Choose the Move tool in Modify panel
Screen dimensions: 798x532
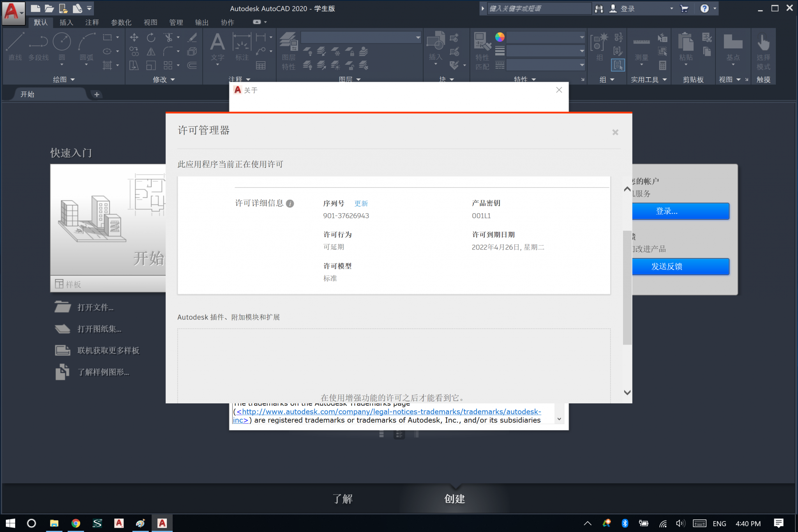pyautogui.click(x=134, y=37)
